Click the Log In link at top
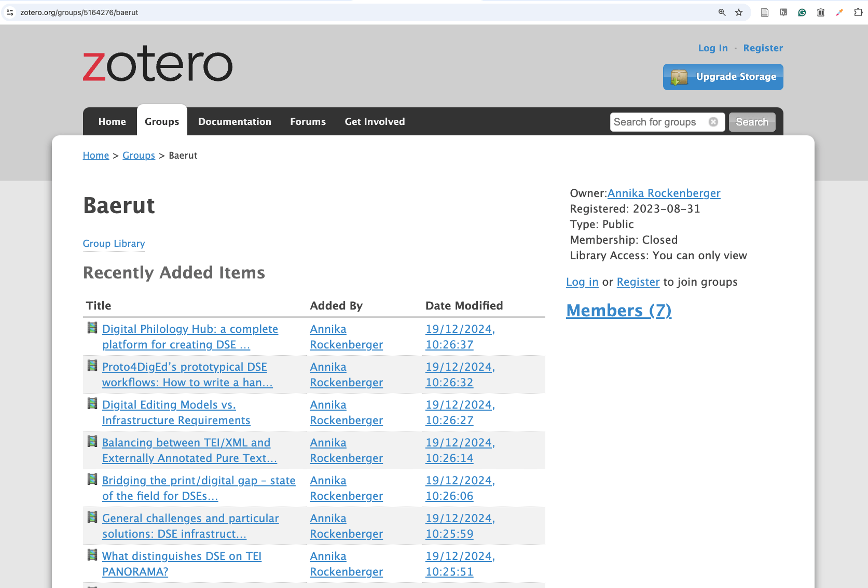Viewport: 868px width, 588px height. (713, 48)
